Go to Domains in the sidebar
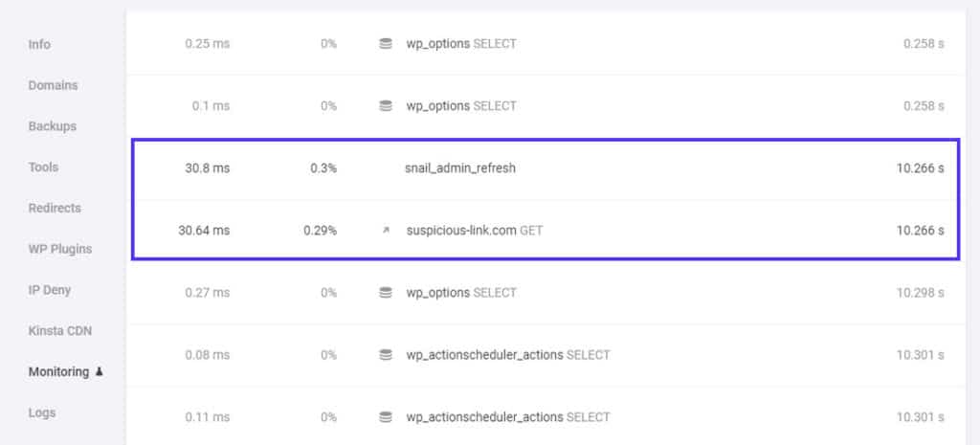980x445 pixels. [x=54, y=85]
